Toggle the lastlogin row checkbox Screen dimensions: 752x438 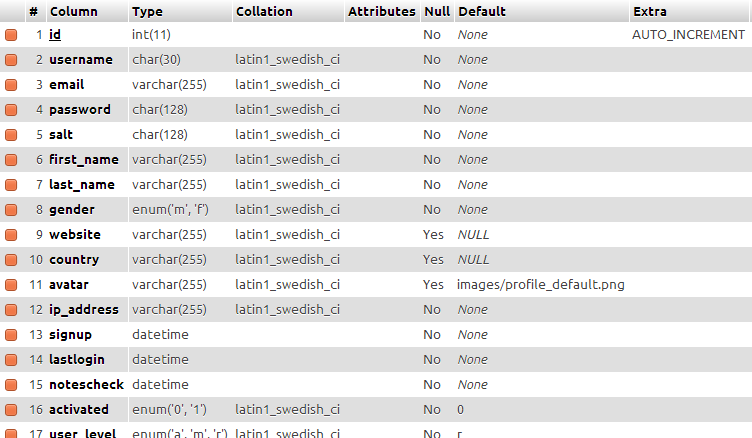click(x=11, y=360)
